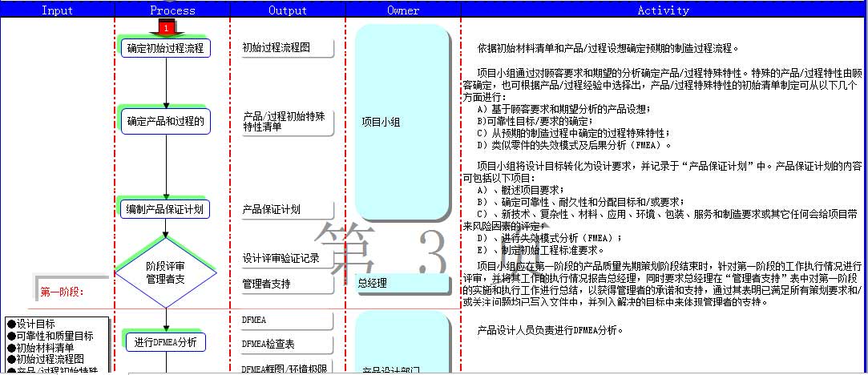
Task: Select 设计目标 in the input list
Action: (36, 324)
